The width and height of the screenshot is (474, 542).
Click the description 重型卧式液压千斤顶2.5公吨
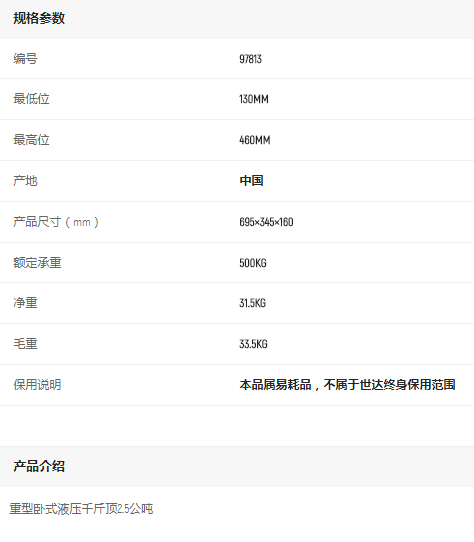pyautogui.click(x=81, y=509)
